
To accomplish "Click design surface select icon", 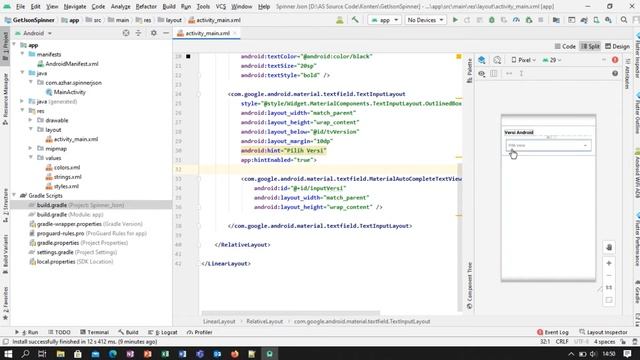I will 482,60.
